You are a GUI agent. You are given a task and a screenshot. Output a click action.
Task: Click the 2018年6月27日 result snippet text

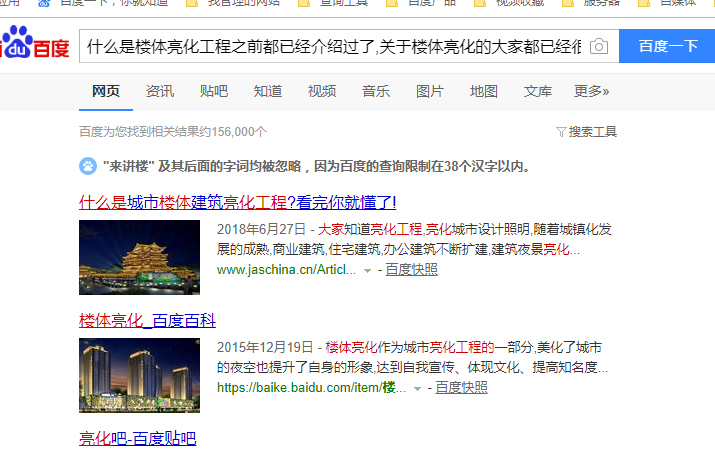coord(414,239)
